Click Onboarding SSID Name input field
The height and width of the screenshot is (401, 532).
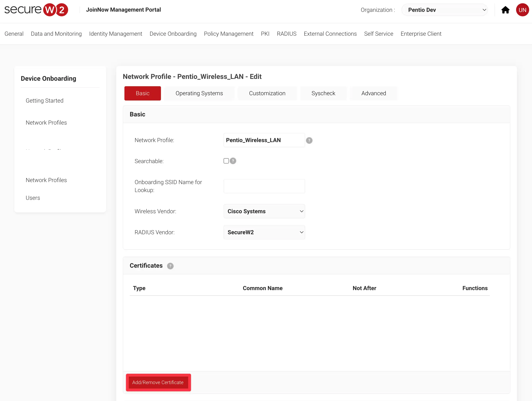pos(264,186)
